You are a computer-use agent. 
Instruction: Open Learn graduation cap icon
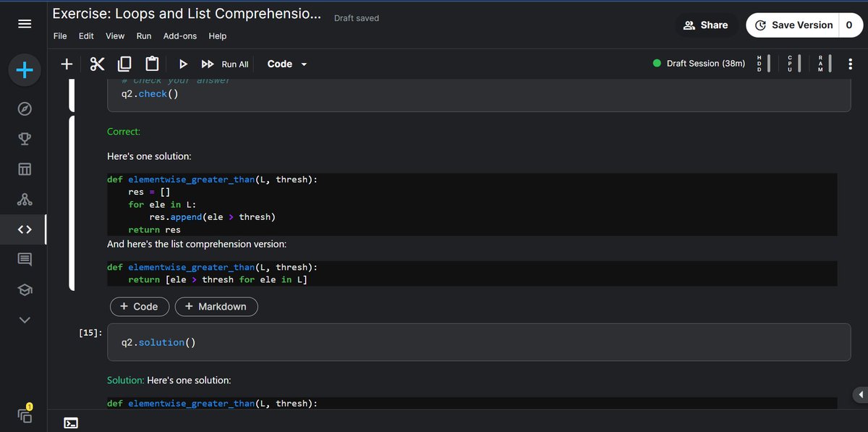pos(24,289)
